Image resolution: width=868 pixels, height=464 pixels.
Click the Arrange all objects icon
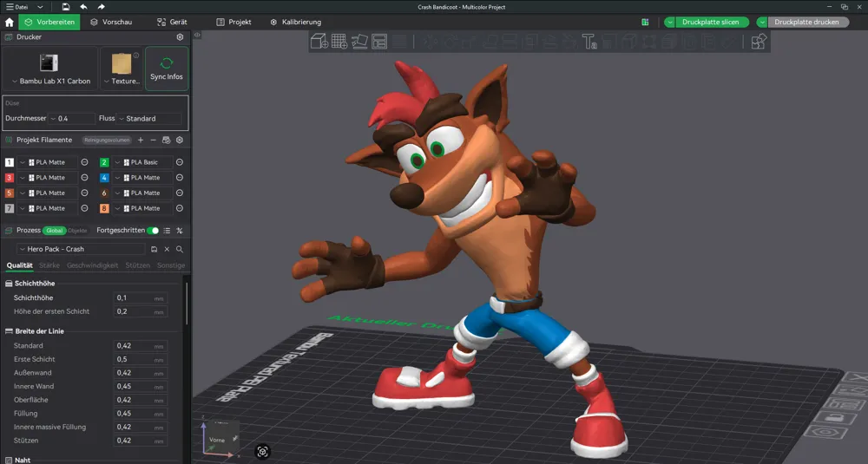point(379,42)
